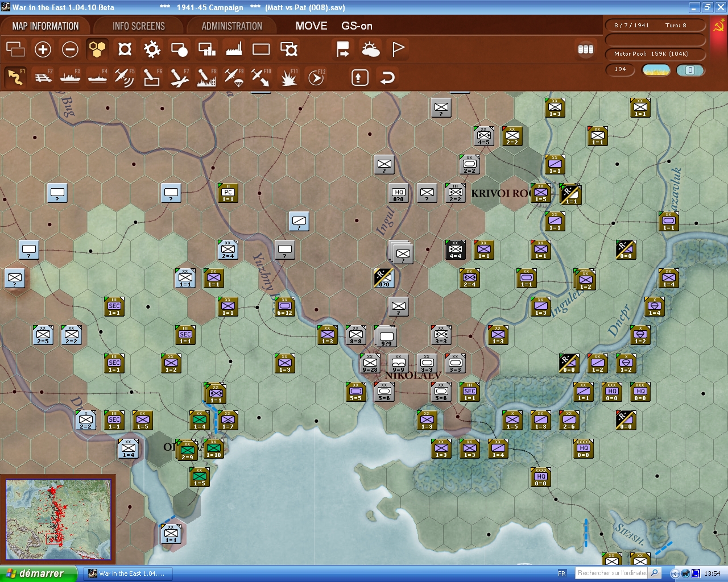Select naval transport mode (F3) ship icon
The width and height of the screenshot is (728, 582).
[x=70, y=77]
